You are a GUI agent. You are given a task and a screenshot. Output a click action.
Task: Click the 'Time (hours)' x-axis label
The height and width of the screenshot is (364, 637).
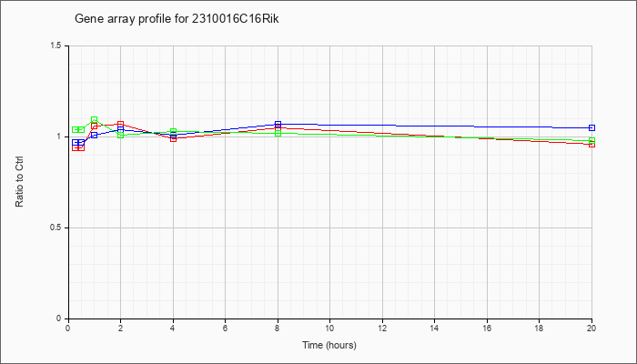329,345
